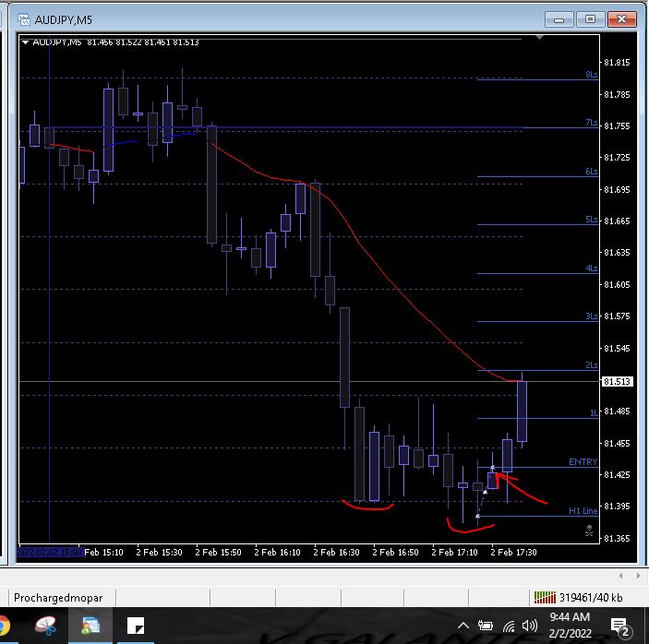Open the white notes app taskbar icon
649x644 pixels.
coord(136,626)
